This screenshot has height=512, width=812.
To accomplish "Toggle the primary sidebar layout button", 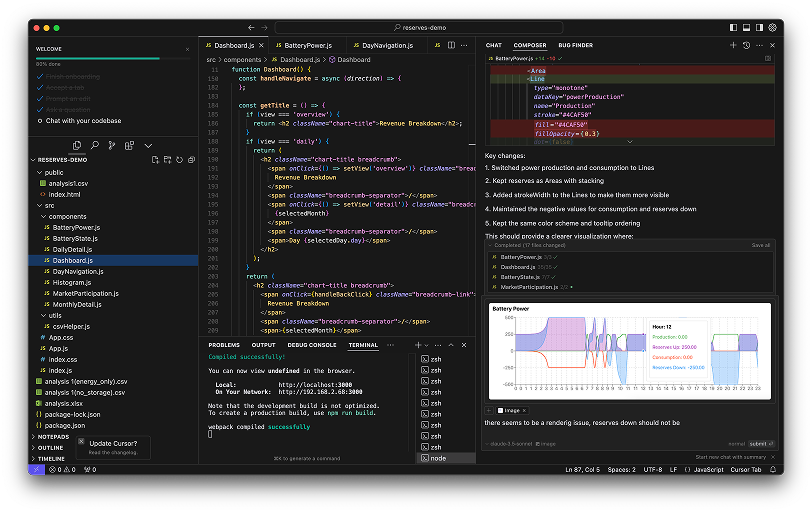I will [735, 28].
